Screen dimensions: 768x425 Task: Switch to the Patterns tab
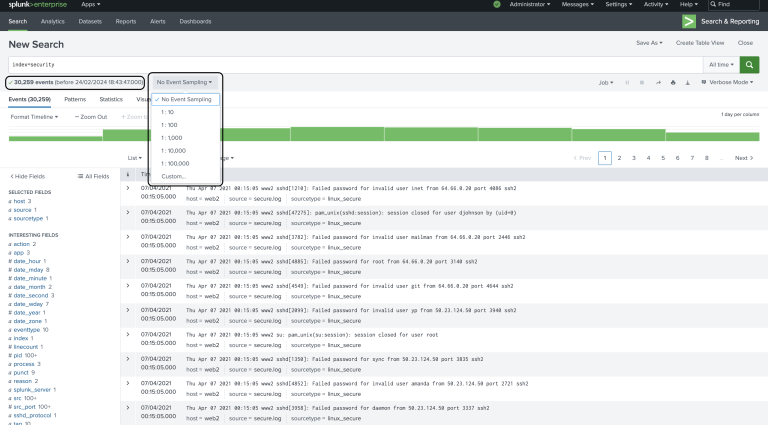(x=75, y=100)
